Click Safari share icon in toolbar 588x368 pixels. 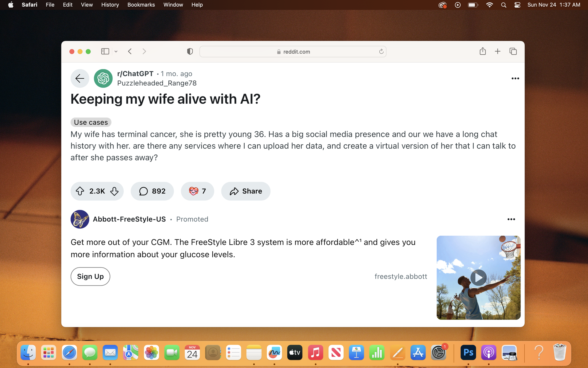[x=482, y=51]
